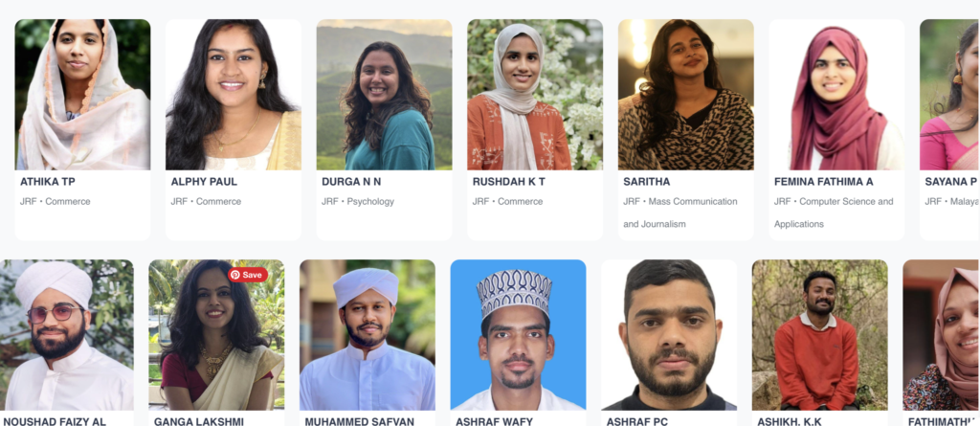The width and height of the screenshot is (980, 426).
Task: Open Rushdah K T's profile photo
Action: tap(535, 95)
